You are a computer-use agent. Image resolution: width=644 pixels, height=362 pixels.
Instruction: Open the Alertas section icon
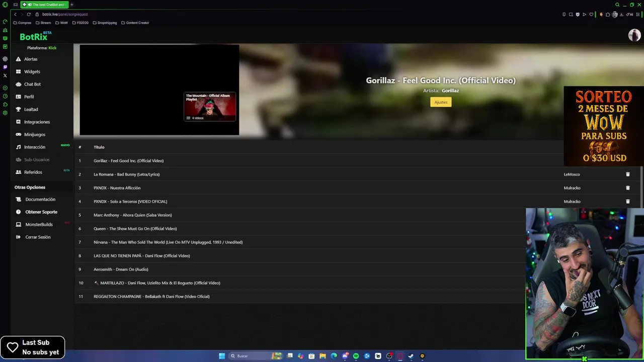[x=18, y=59]
